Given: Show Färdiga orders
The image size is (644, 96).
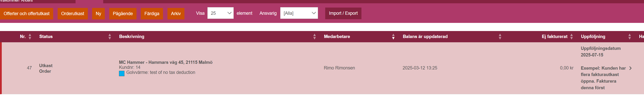Looking at the screenshot, I should click(152, 13).
